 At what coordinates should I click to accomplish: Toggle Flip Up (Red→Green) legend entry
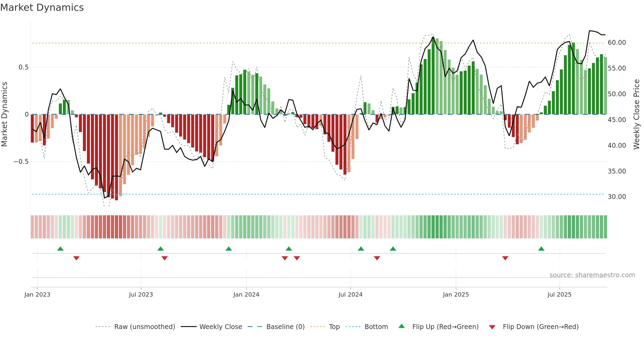point(438,327)
